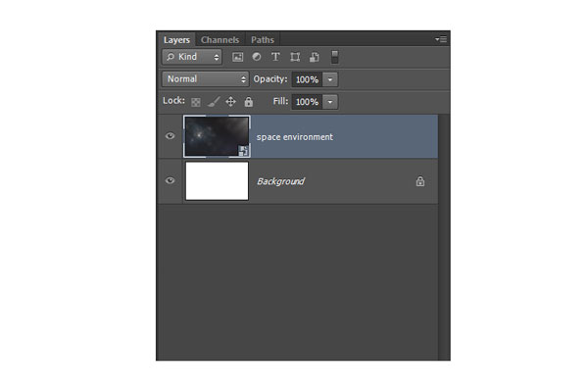
Task: Lock position move icon
Action: pyautogui.click(x=230, y=102)
